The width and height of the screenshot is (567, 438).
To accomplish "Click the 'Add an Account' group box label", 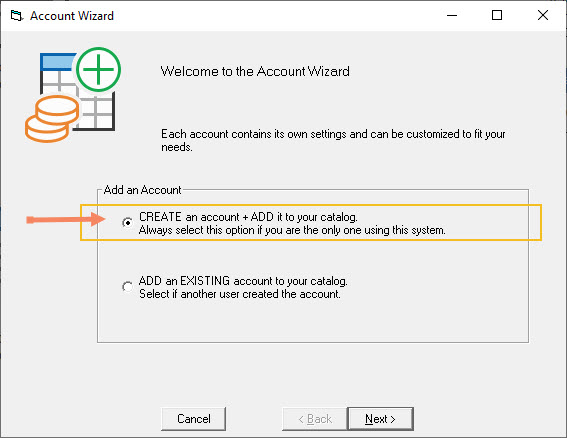I will (x=142, y=190).
